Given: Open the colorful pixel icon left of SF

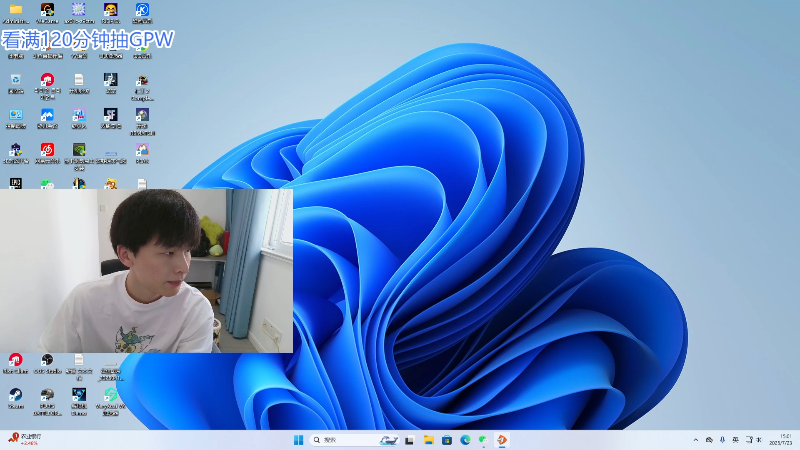Looking at the screenshot, I should click(79, 115).
